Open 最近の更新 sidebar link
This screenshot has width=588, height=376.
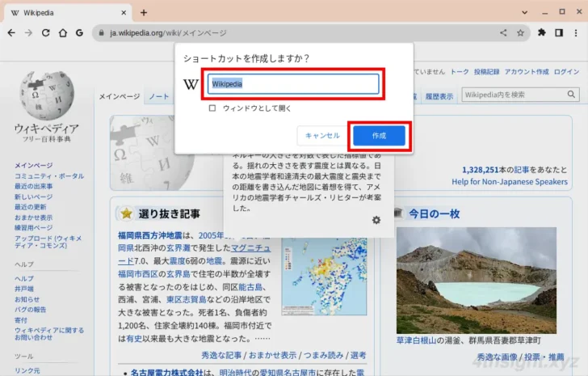tap(31, 207)
